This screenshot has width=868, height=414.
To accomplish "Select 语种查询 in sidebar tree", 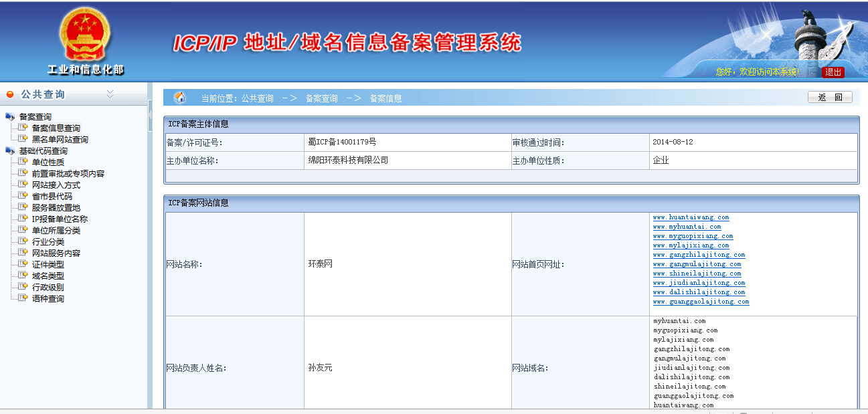I will 48,298.
